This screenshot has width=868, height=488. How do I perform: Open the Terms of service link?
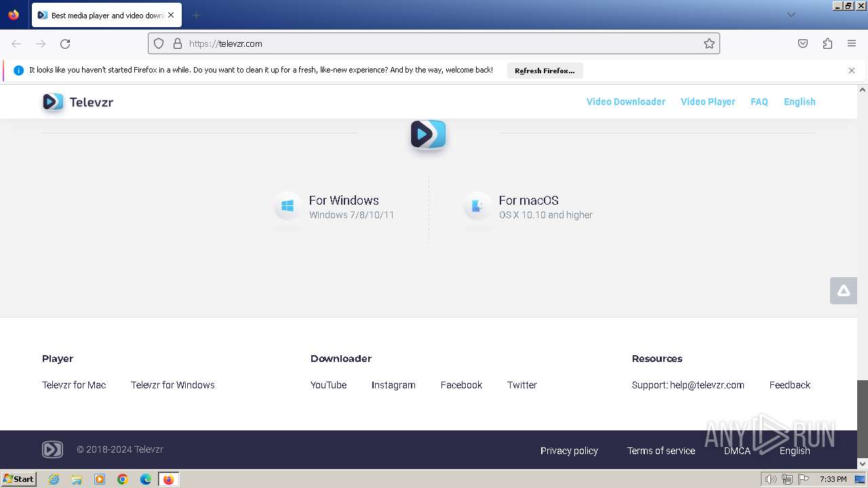tap(661, 451)
